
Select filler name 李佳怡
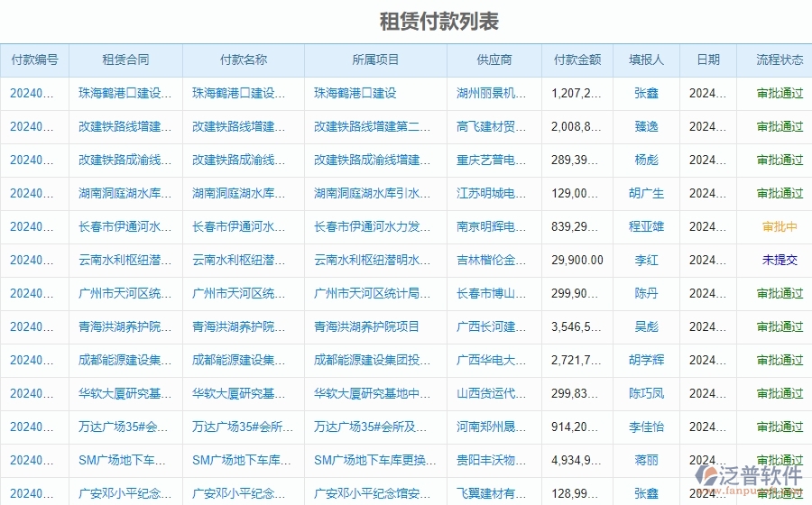[646, 427]
